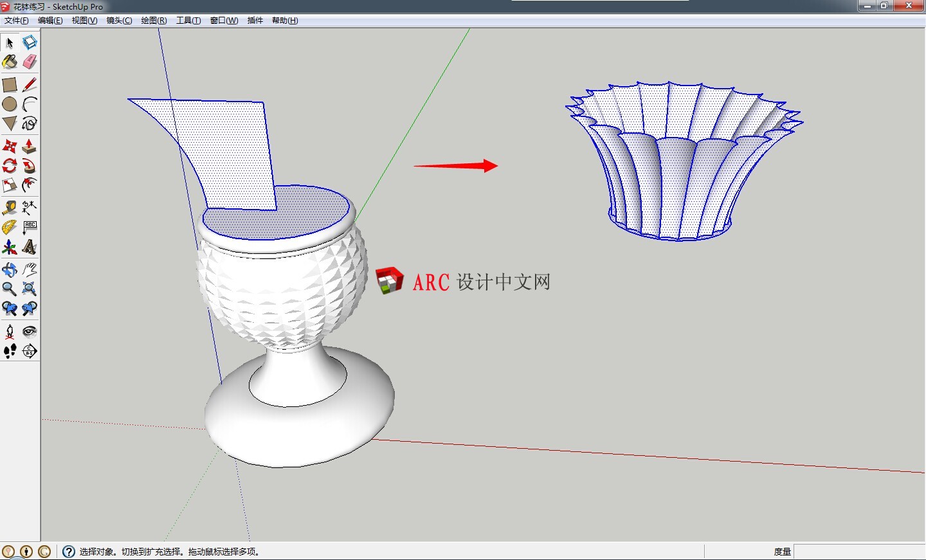Pick the Axes tool
This screenshot has height=560, width=926.
10,248
